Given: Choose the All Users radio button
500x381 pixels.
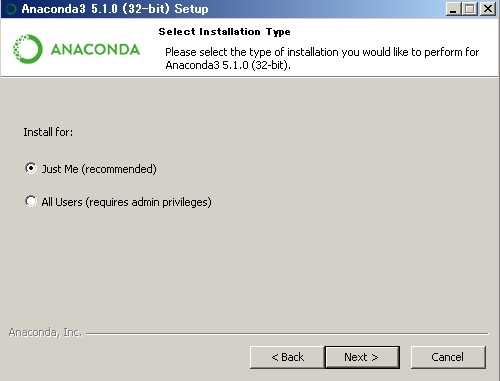Looking at the screenshot, I should [x=31, y=201].
